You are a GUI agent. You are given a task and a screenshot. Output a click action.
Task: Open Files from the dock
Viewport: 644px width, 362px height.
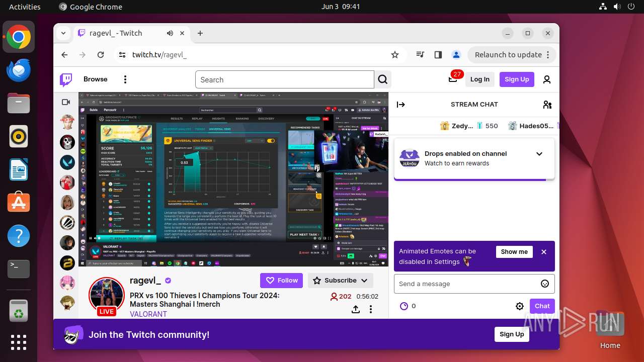(19, 103)
